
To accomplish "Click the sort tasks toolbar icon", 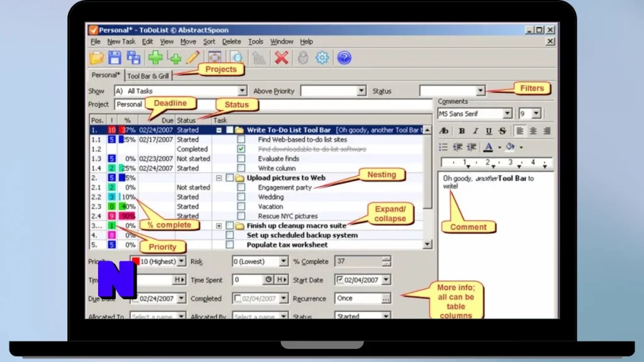I will click(x=258, y=58).
